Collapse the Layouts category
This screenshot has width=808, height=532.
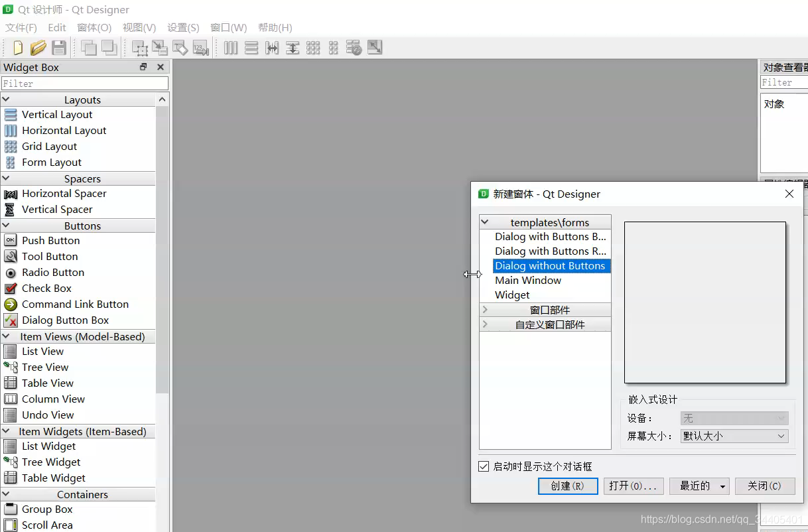point(6,100)
